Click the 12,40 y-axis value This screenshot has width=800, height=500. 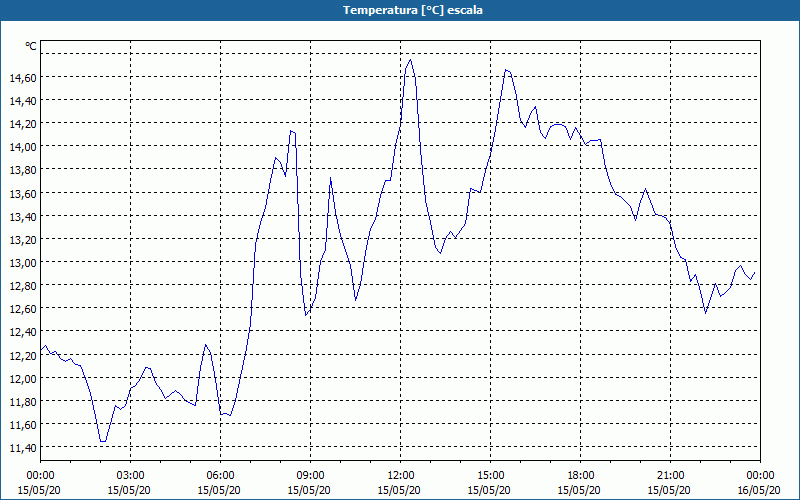pyautogui.click(x=23, y=332)
